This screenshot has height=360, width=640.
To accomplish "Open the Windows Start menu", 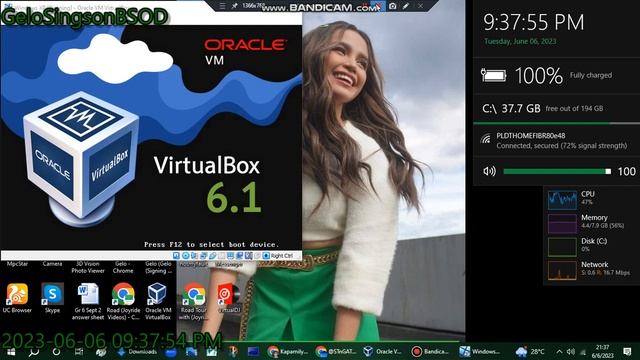I will click(x=11, y=351).
